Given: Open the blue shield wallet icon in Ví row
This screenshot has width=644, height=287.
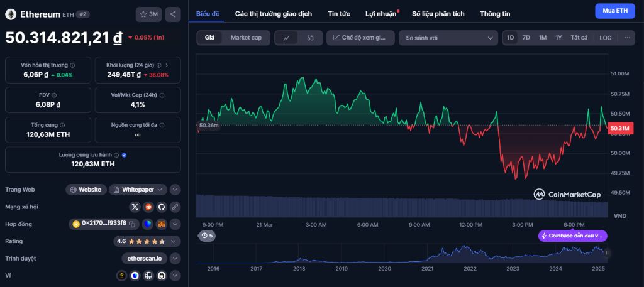Looking at the screenshot, I should pos(135,276).
